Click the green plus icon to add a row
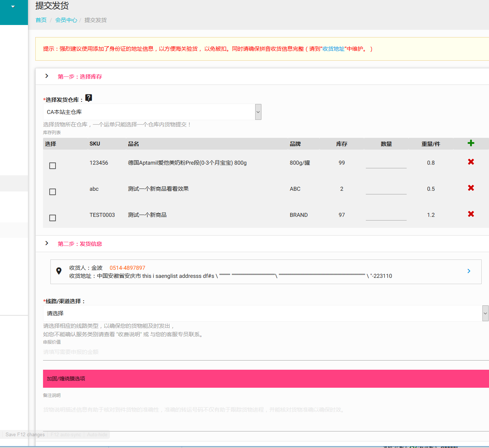Screen dimensions: 489x448 471,143
